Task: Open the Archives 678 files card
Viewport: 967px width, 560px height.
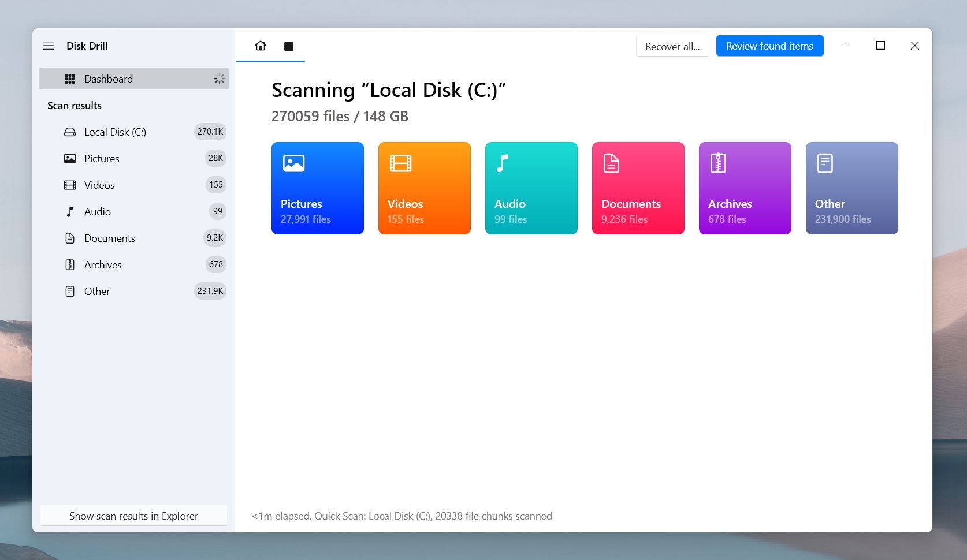Action: point(745,188)
